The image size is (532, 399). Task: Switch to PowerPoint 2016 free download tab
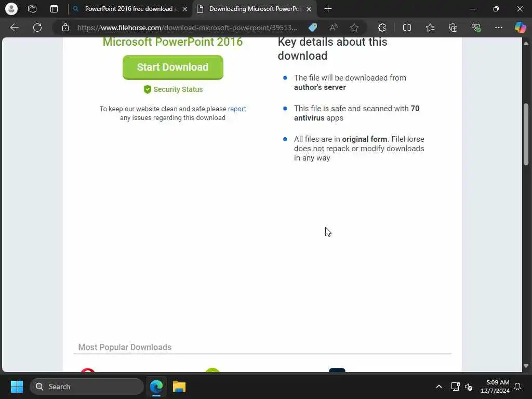130,9
